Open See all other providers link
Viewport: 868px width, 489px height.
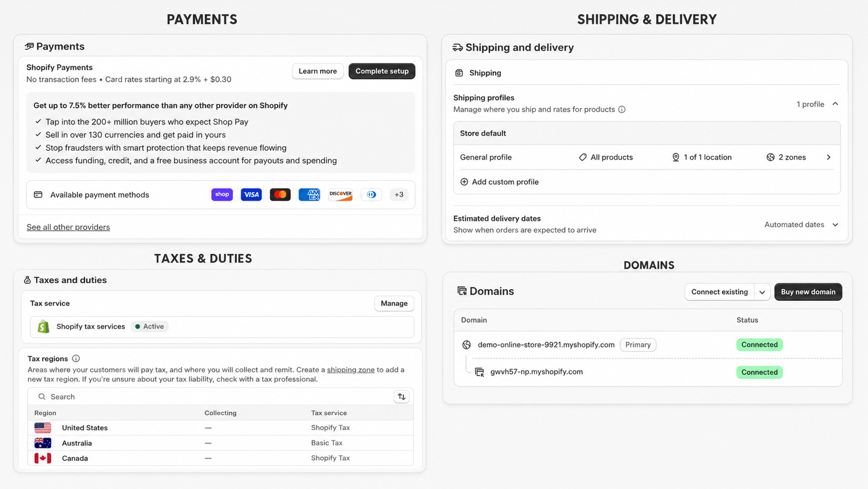pyautogui.click(x=68, y=227)
